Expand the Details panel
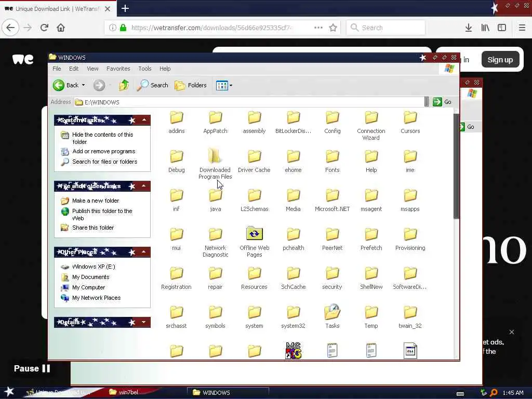Viewport: 532px width, 399px height. tap(144, 322)
